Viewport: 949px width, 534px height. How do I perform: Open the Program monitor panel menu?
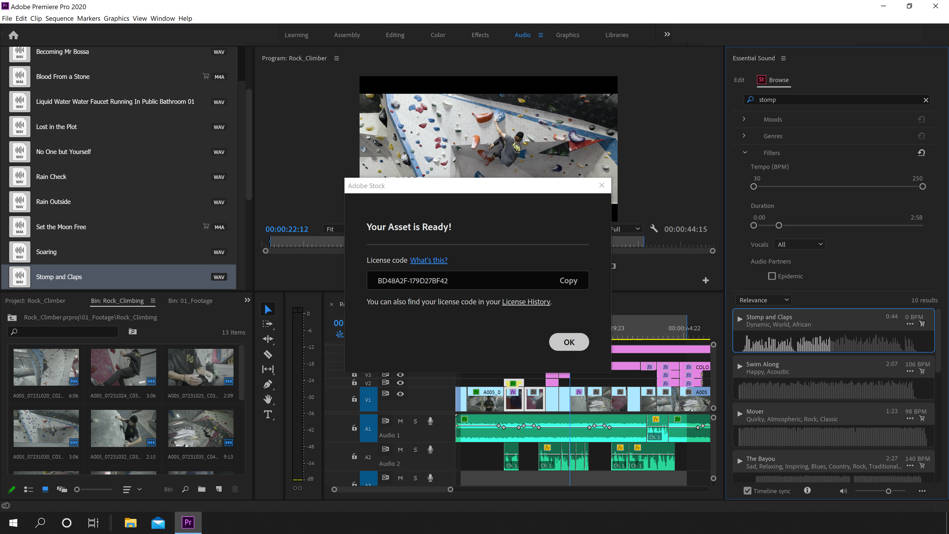(337, 58)
